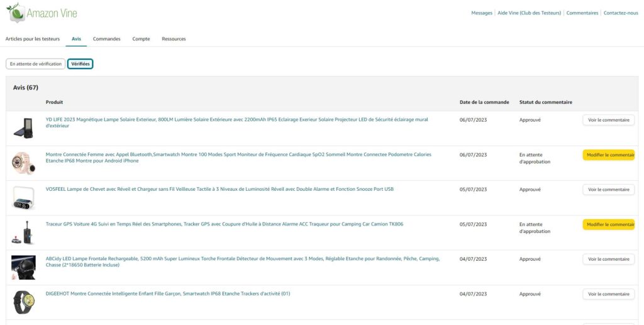Click the Statut du commentaire header
The image size is (644, 325).
pos(545,102)
